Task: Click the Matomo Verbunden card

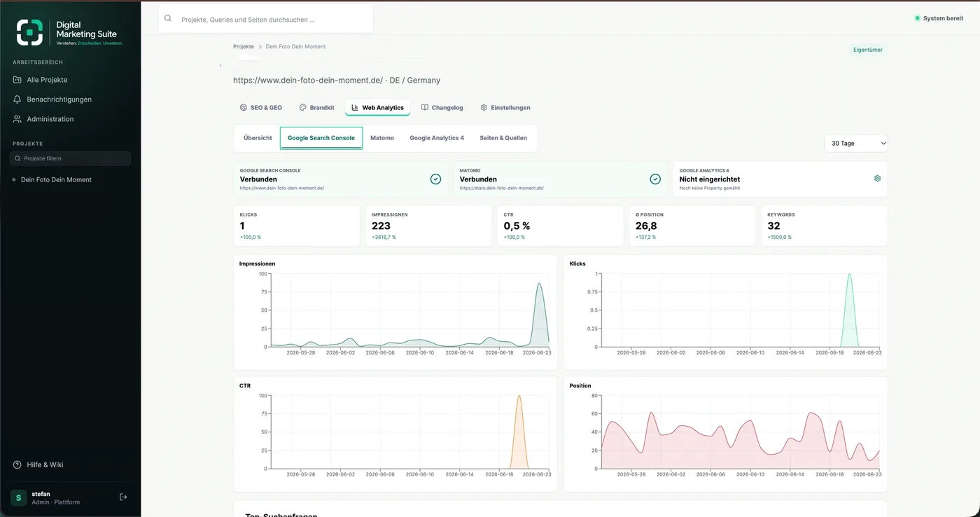Action: tap(560, 179)
